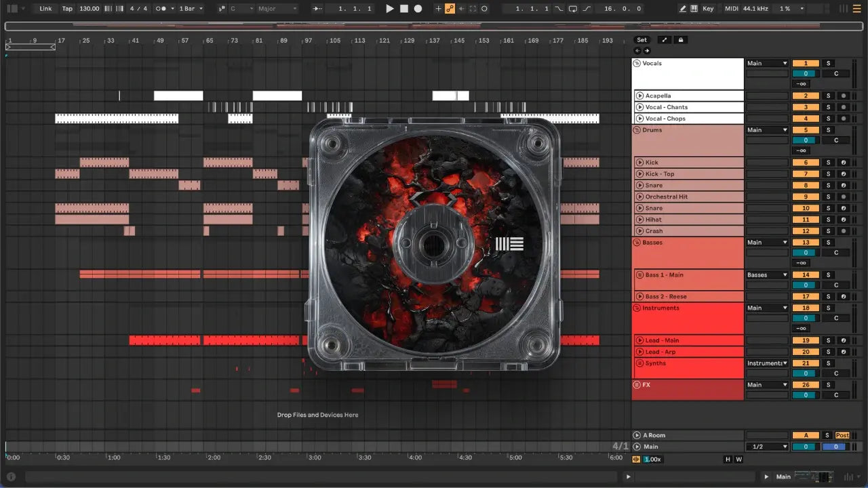Open Main output 1/2 routing dropdown
Viewport: 868px width, 488px height.
point(767,447)
